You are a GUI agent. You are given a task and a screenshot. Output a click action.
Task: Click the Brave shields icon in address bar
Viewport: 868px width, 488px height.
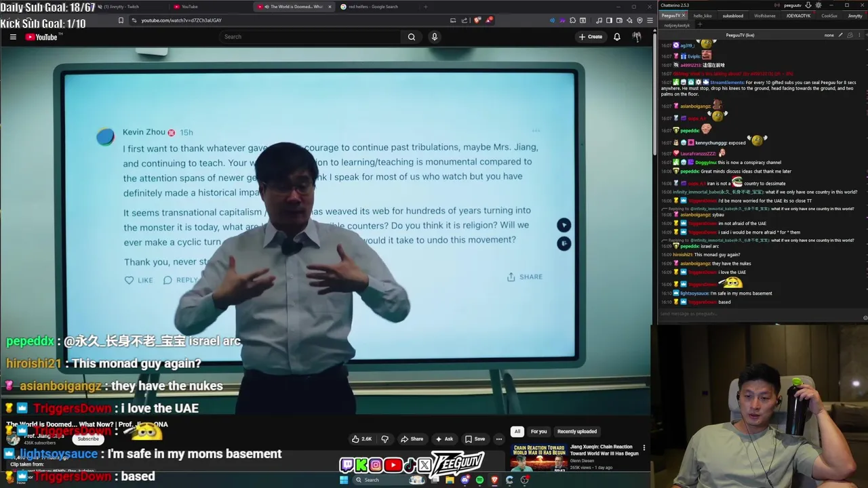click(x=477, y=20)
